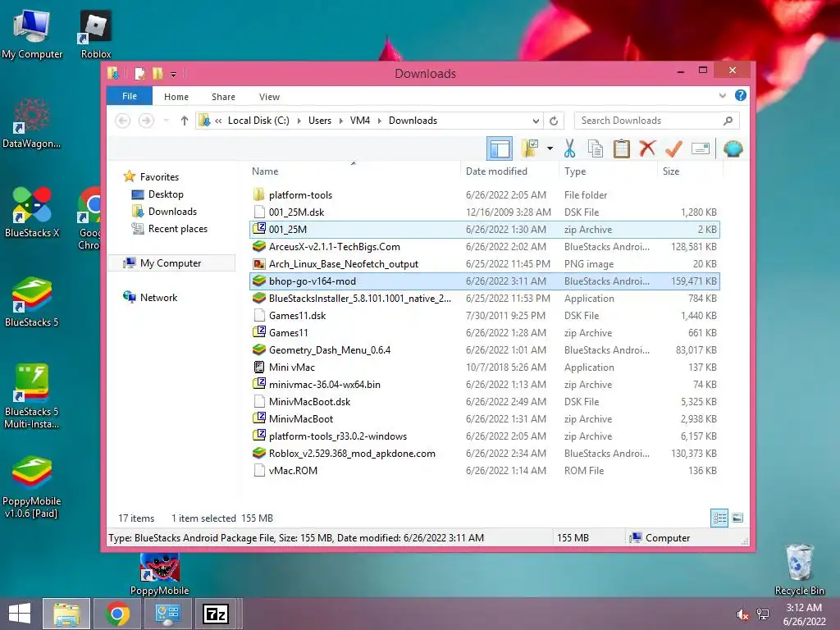Sort by the Size column header

pyautogui.click(x=671, y=171)
